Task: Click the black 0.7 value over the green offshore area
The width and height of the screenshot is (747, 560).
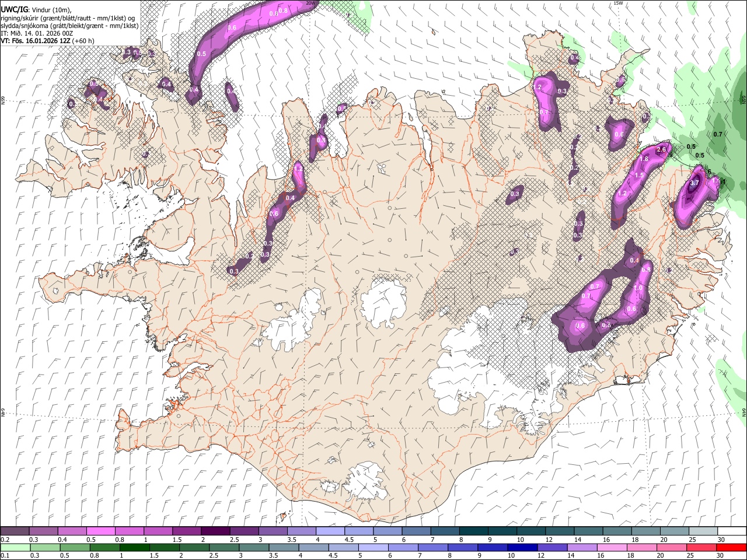Action: pos(718,134)
